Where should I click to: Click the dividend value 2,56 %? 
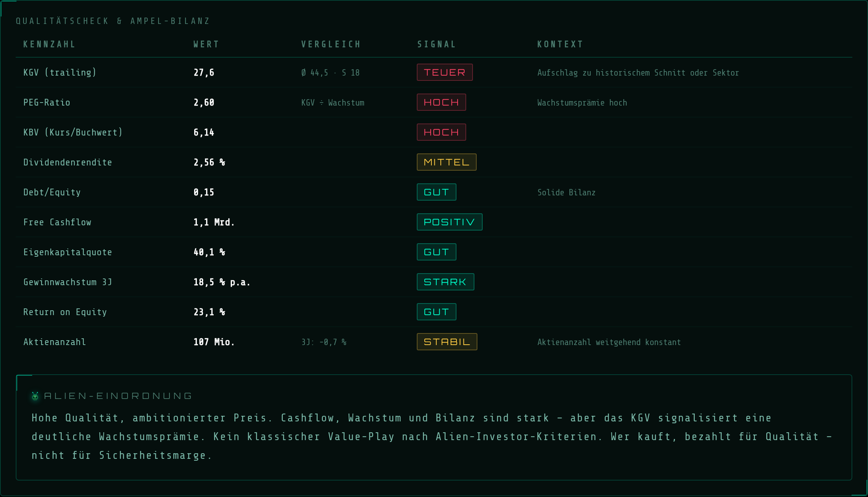[209, 162]
